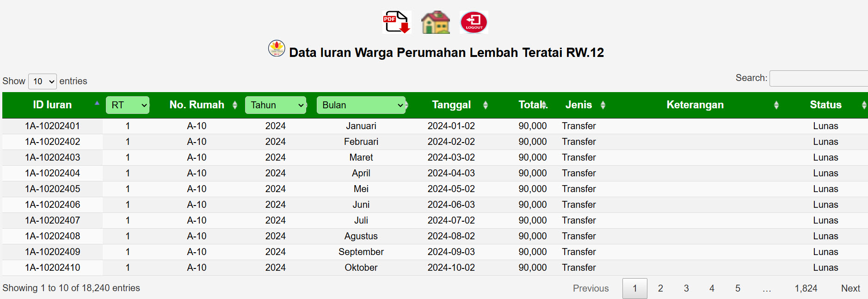Change the show entries count dropdown
The image size is (868, 299).
point(43,81)
